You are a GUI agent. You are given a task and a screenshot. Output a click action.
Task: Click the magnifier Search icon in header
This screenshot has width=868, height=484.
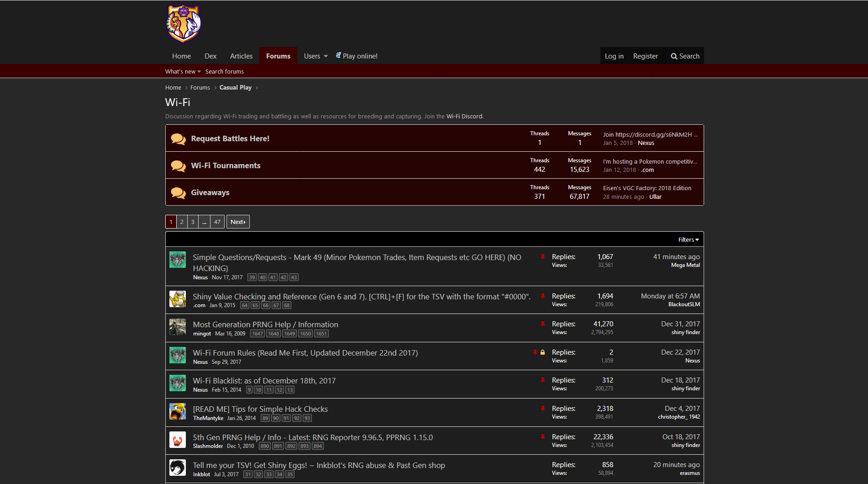674,56
